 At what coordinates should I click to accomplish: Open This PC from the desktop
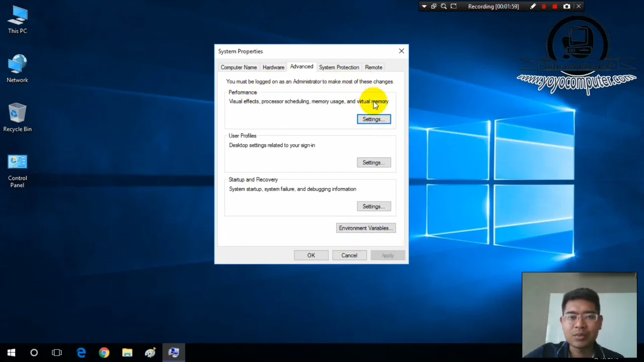click(17, 20)
